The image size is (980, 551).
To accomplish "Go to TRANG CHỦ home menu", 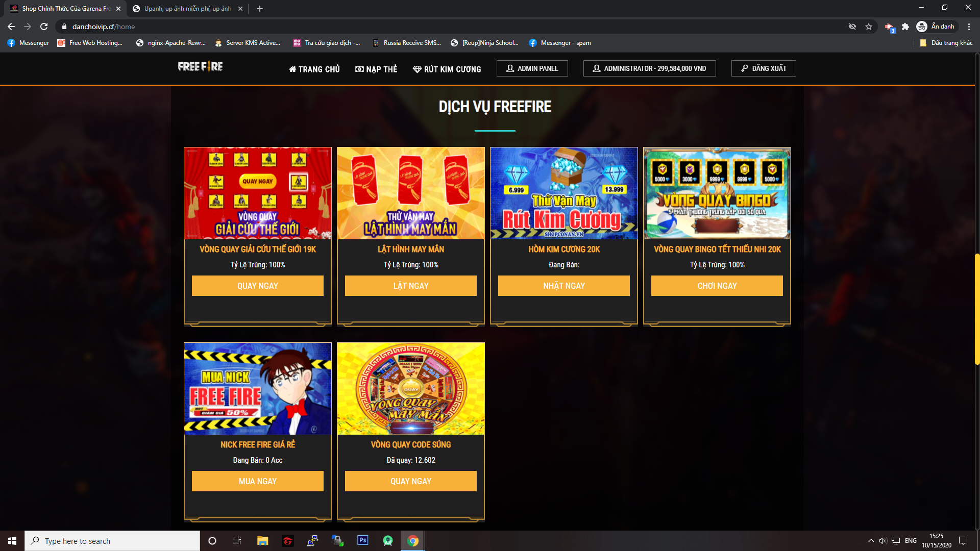I will [314, 69].
